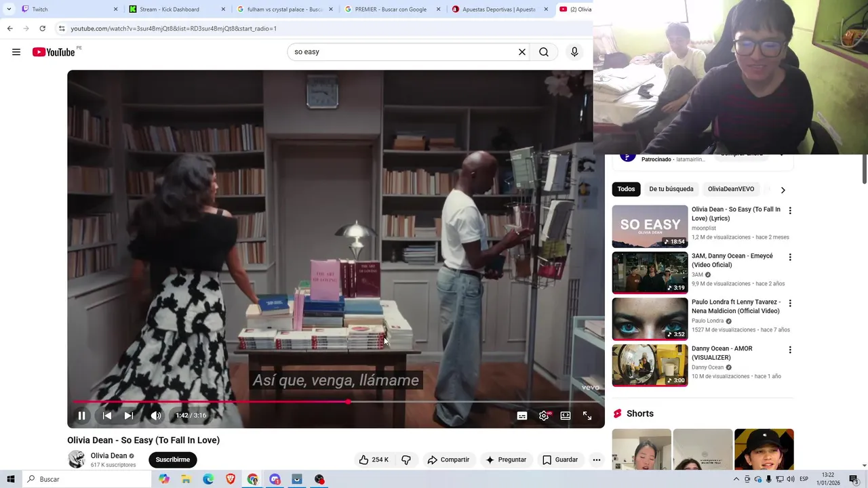
Task: Subscribe with the Suscribirme button
Action: [x=173, y=460]
